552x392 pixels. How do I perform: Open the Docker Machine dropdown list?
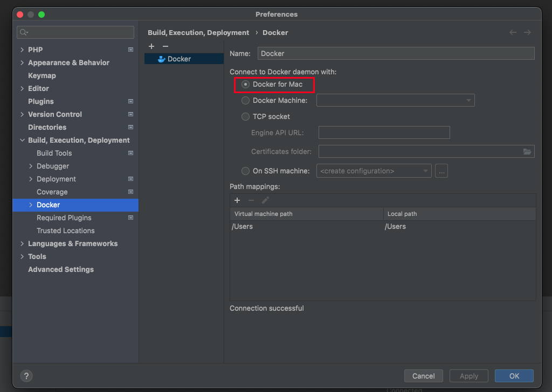tap(395, 101)
